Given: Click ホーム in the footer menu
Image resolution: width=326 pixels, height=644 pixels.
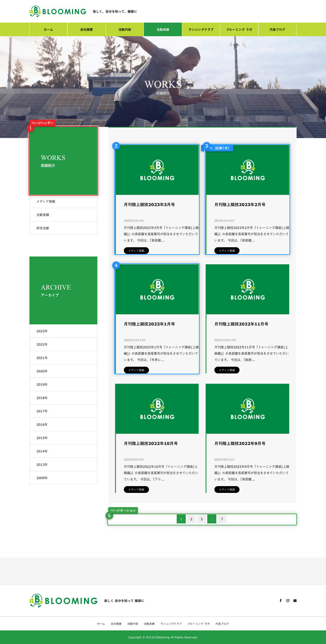Looking at the screenshot, I should [x=101, y=624].
